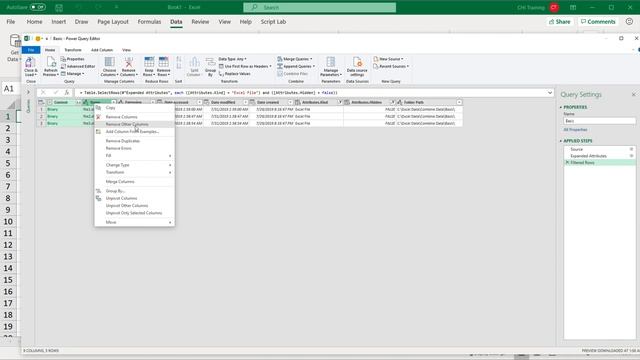Choose Unpivot Other Columns
Screen dimensions: 640x360
[134, 206]
